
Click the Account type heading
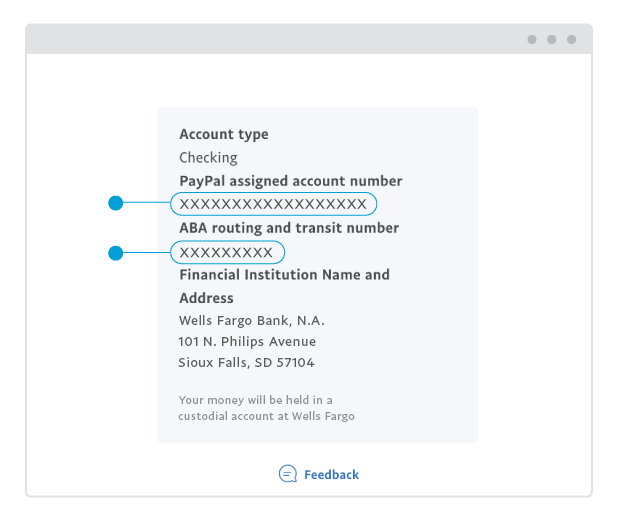pos(224,134)
